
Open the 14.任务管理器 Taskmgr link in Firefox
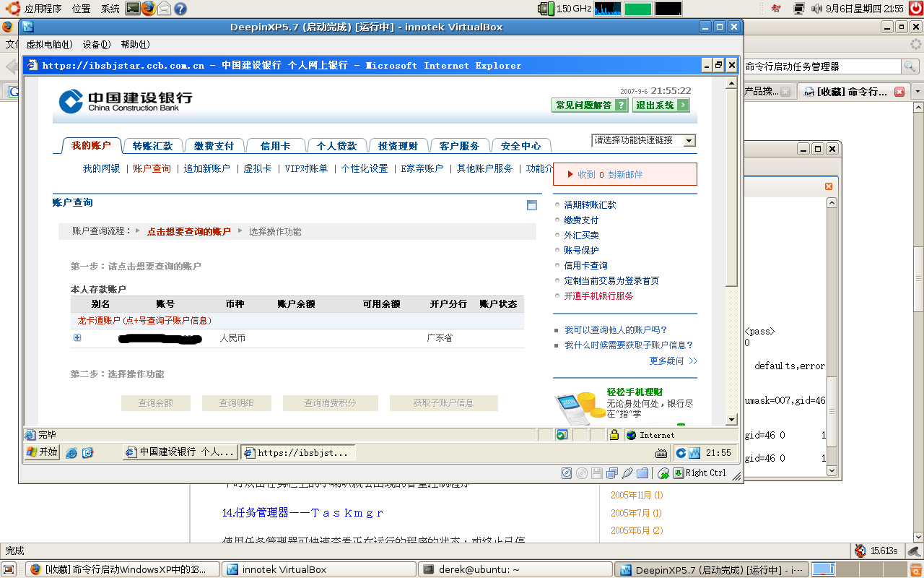[x=303, y=513]
